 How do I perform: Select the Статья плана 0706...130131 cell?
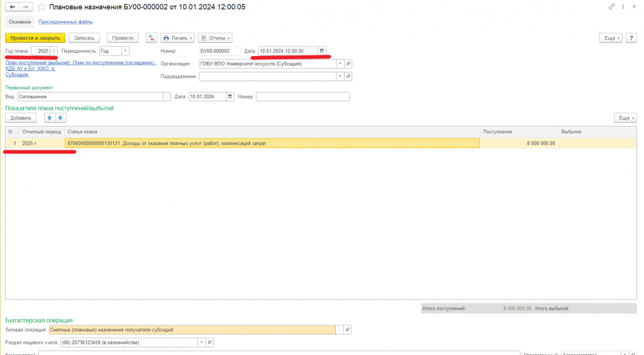pyautogui.click(x=272, y=144)
